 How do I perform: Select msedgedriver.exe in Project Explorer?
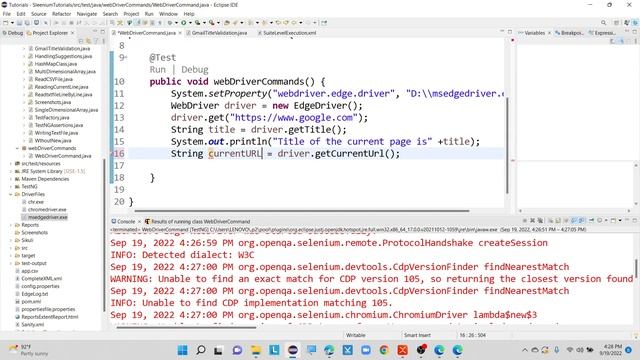44,217
